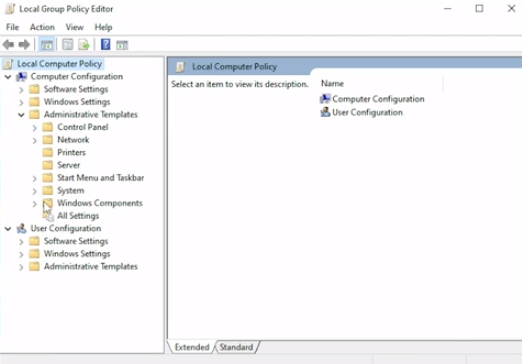Screen dimensions: 522x364
Task: Click the Local Computer Policy tree root icon
Action: point(8,64)
